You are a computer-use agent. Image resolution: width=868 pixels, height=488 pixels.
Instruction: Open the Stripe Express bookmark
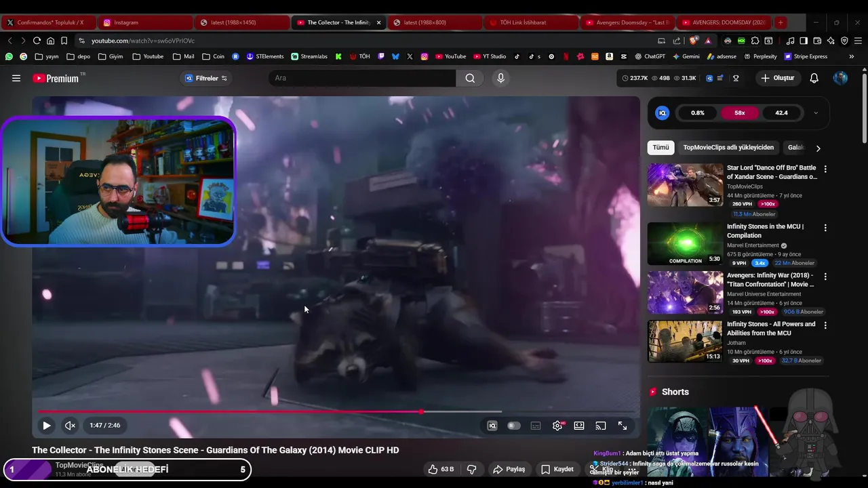tap(806, 56)
